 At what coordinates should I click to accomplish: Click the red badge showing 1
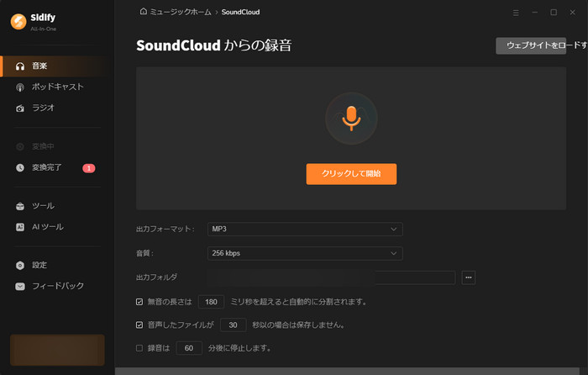pyautogui.click(x=89, y=168)
